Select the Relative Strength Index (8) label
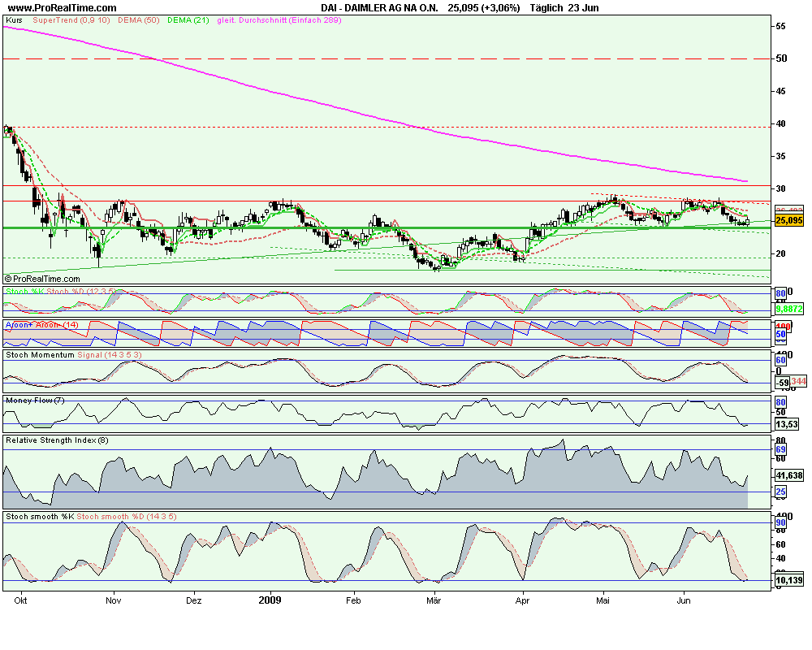Image resolution: width=812 pixels, height=650 pixels. click(x=57, y=440)
